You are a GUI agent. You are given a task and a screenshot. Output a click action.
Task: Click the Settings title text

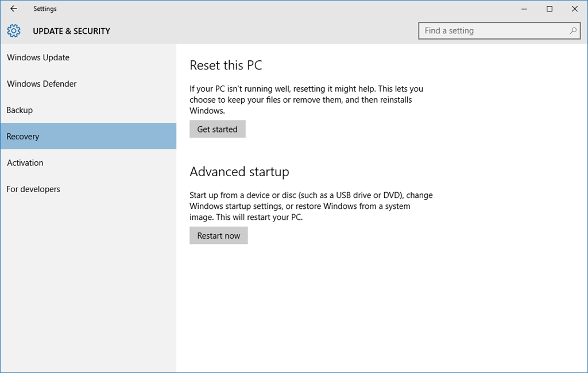[x=45, y=9]
